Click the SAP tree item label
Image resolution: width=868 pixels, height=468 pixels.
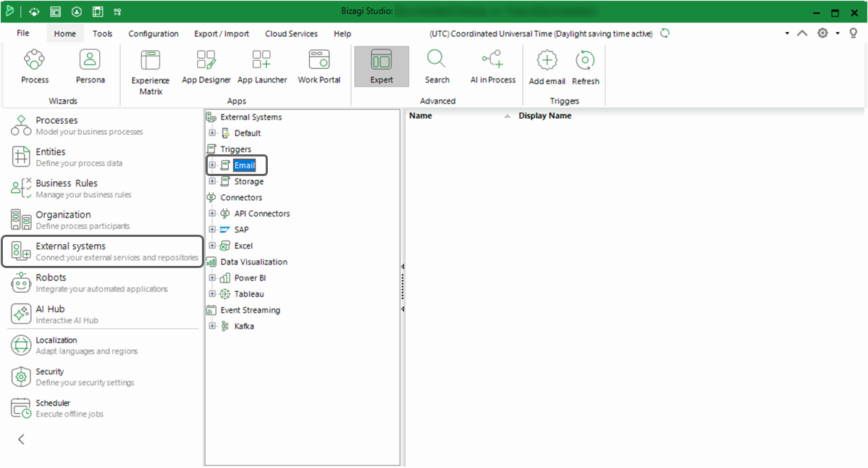tap(241, 230)
